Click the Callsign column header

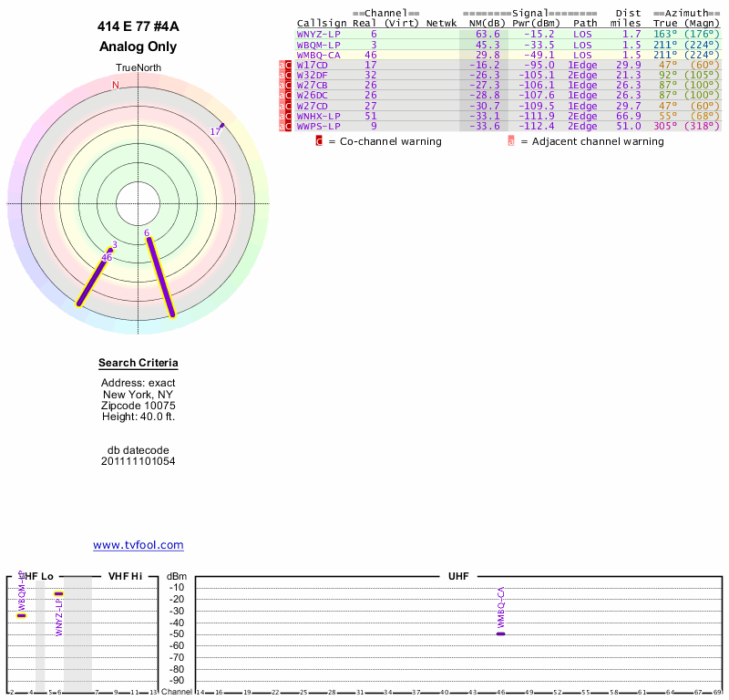click(319, 23)
